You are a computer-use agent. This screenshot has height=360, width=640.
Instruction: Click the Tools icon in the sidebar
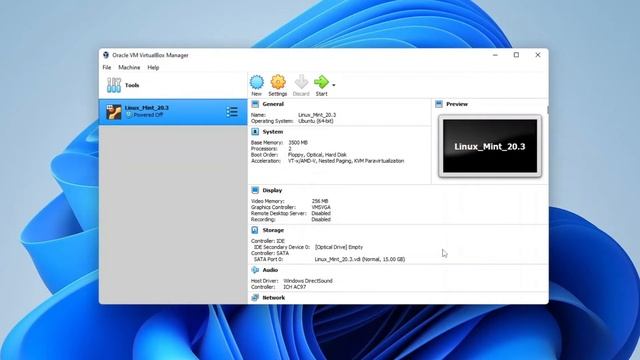[114, 85]
